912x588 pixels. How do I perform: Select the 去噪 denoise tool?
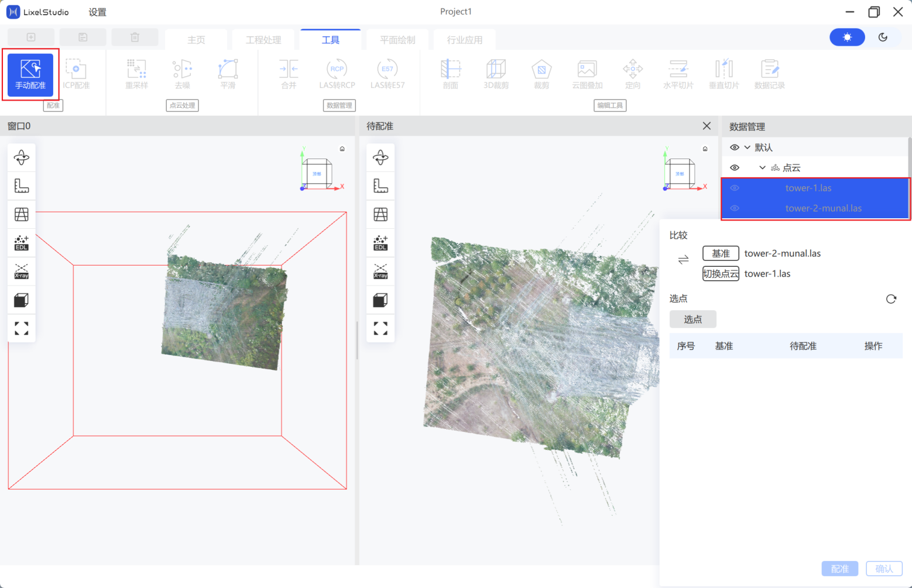point(183,74)
